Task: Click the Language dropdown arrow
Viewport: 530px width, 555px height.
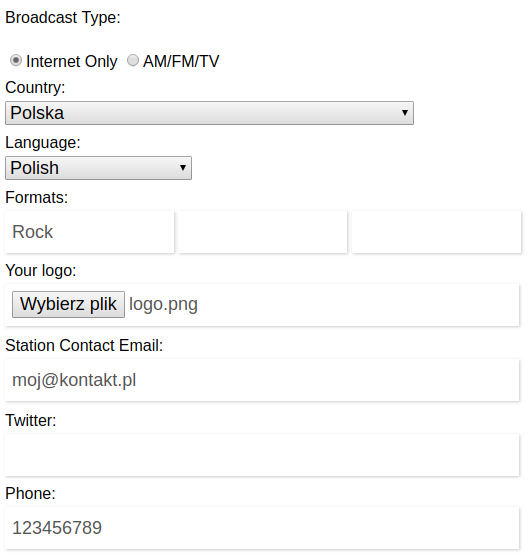Action: point(183,168)
